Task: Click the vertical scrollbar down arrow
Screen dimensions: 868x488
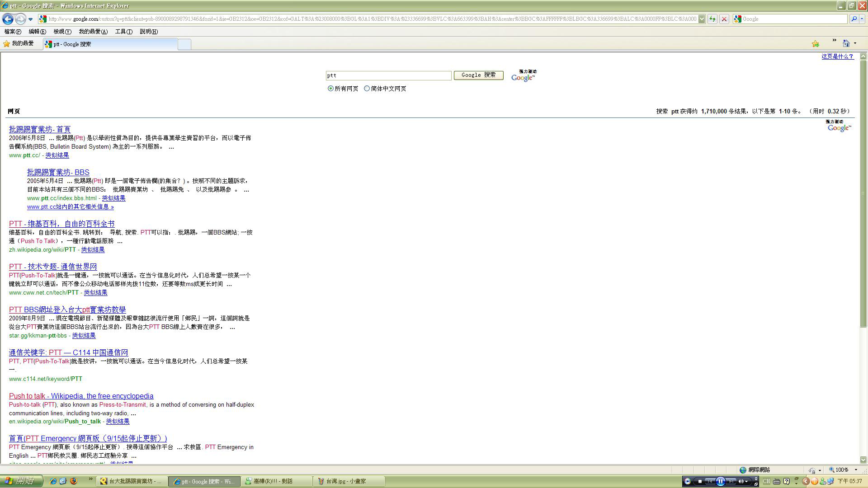Action: tap(863, 460)
